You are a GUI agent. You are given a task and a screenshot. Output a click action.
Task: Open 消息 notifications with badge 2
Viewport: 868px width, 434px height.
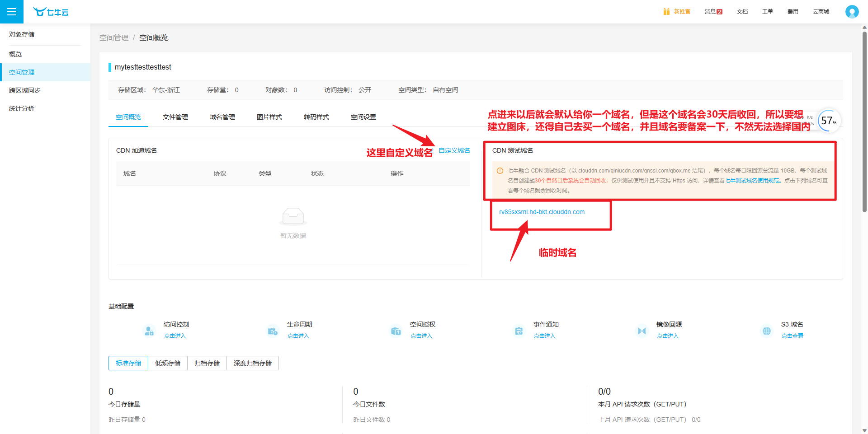[713, 12]
